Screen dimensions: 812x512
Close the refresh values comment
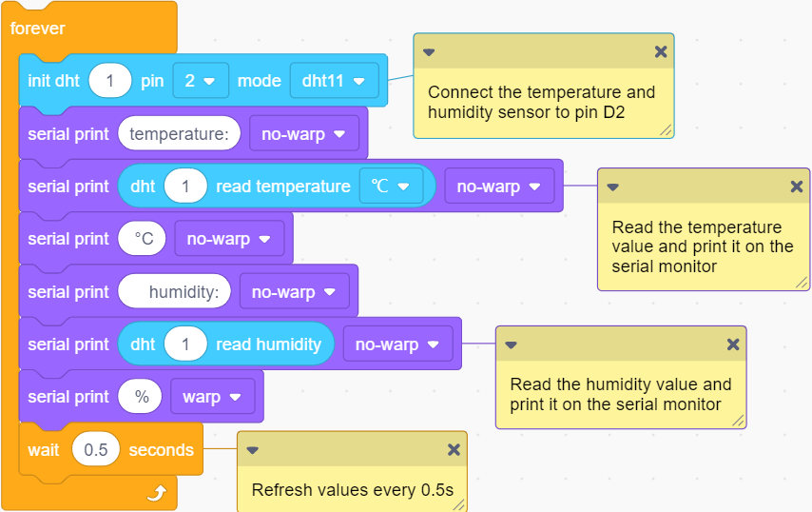pyautogui.click(x=454, y=450)
